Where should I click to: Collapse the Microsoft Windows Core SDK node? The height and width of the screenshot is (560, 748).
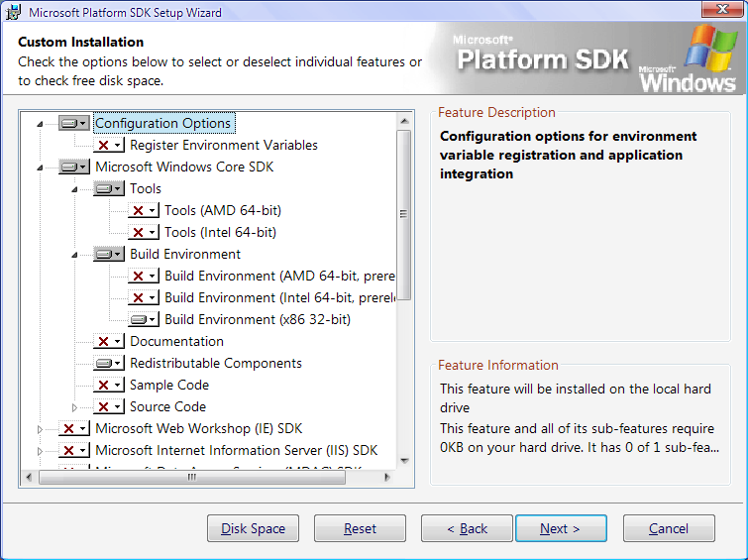[x=40, y=168]
